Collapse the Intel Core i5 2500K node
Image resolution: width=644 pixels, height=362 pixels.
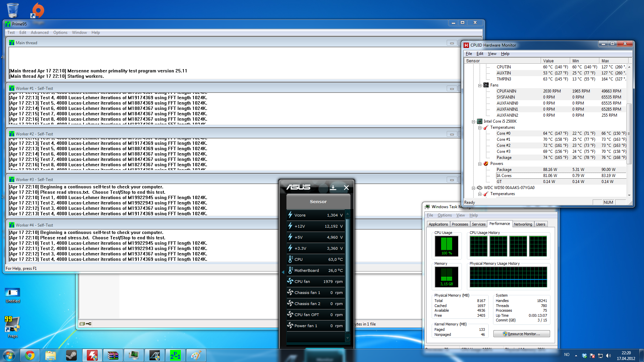tap(473, 122)
